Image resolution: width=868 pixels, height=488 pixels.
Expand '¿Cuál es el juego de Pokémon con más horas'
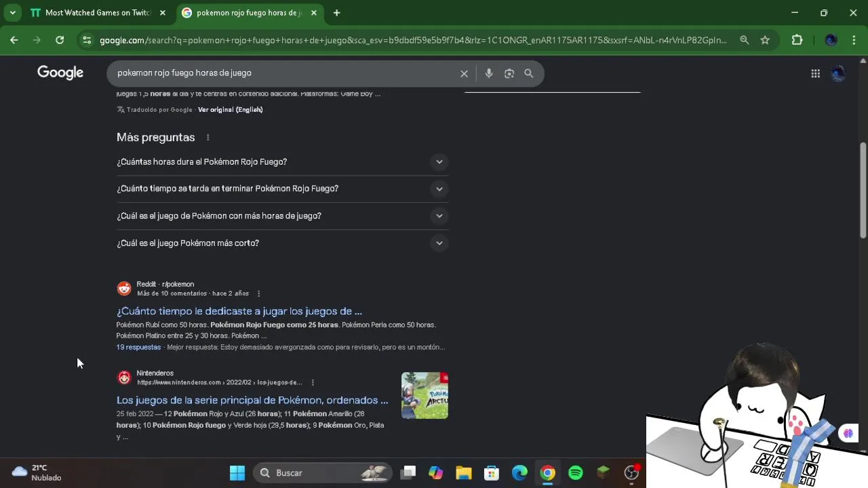[x=282, y=216]
